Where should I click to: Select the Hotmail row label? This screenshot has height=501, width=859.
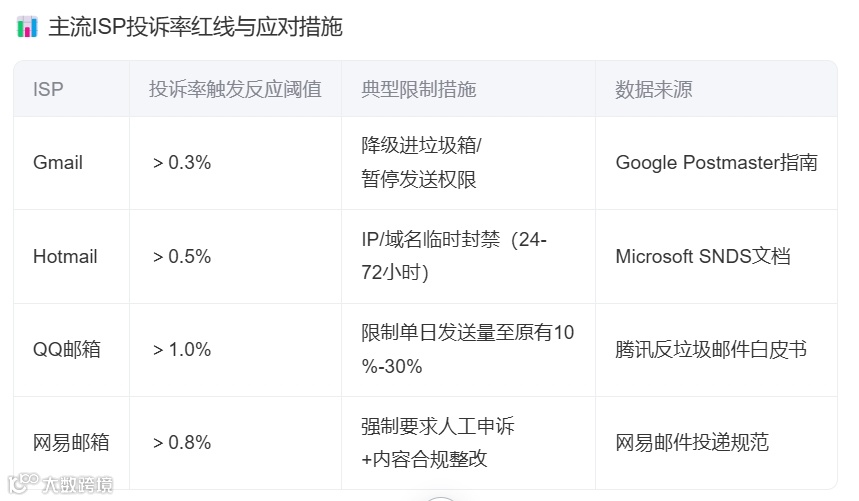65,256
